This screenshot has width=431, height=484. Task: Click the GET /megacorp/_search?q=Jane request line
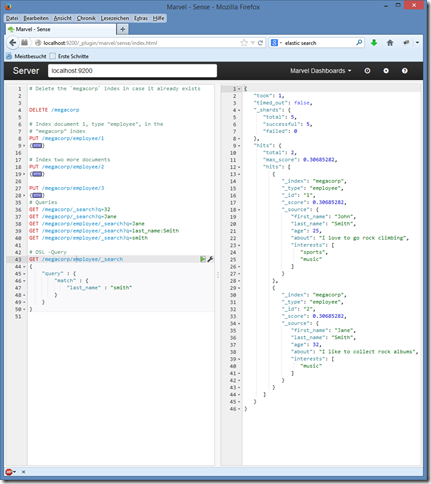point(73,217)
